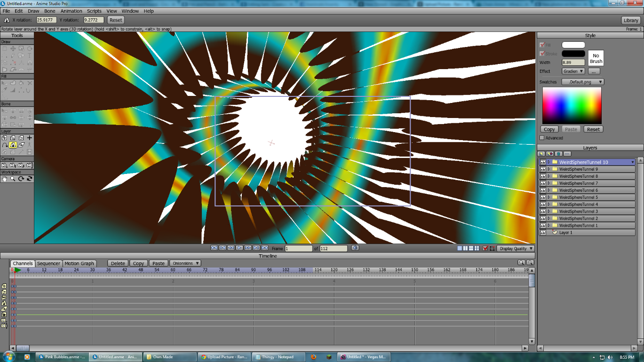The image size is (644, 362).
Task: Play the animation
Action: coord(239,248)
